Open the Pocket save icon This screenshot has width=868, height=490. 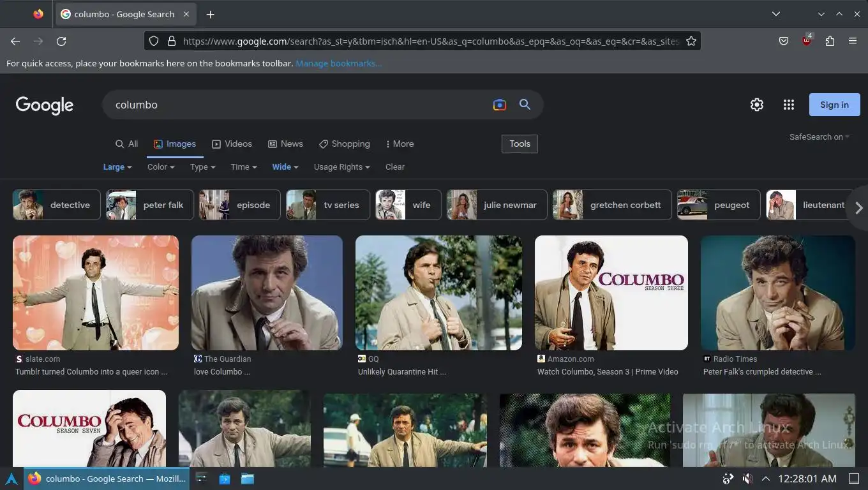pyautogui.click(x=784, y=41)
